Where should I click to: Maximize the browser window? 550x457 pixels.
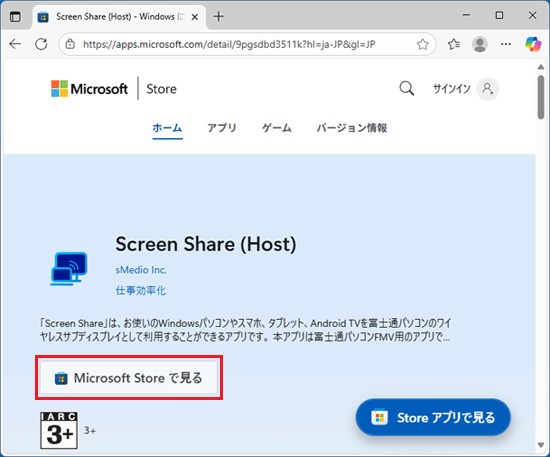pyautogui.click(x=499, y=15)
